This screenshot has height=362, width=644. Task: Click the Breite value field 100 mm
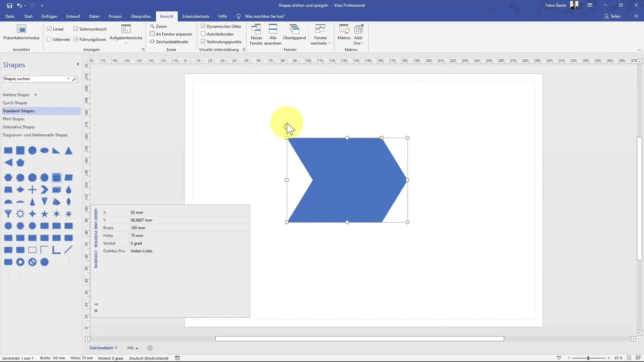click(188, 228)
